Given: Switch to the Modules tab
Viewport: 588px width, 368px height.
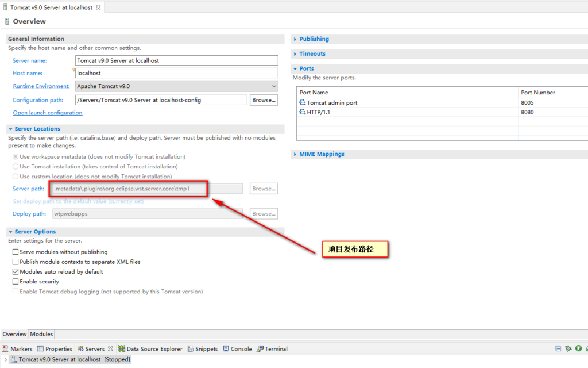Looking at the screenshot, I should (x=41, y=334).
